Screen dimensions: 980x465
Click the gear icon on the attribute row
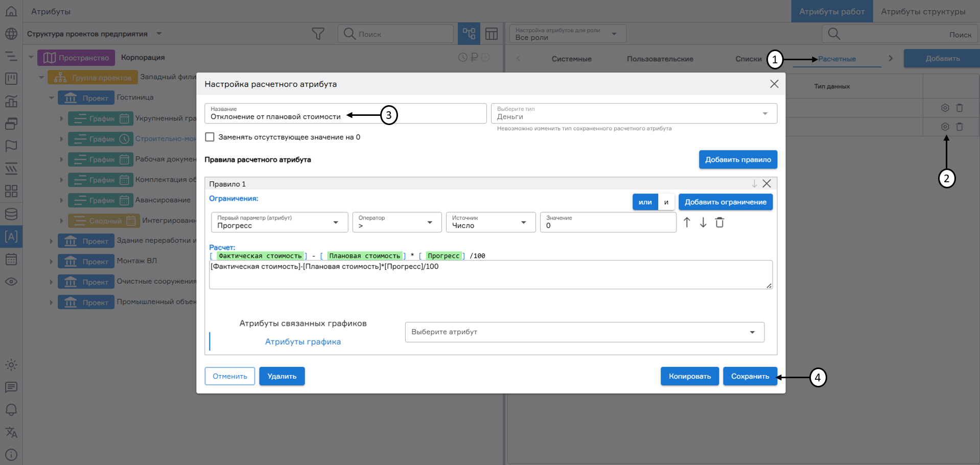point(945,127)
